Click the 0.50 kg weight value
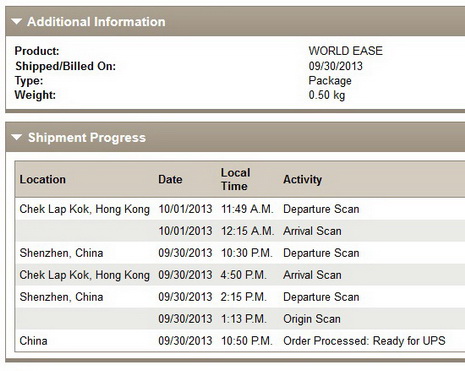465x371 pixels. point(327,95)
